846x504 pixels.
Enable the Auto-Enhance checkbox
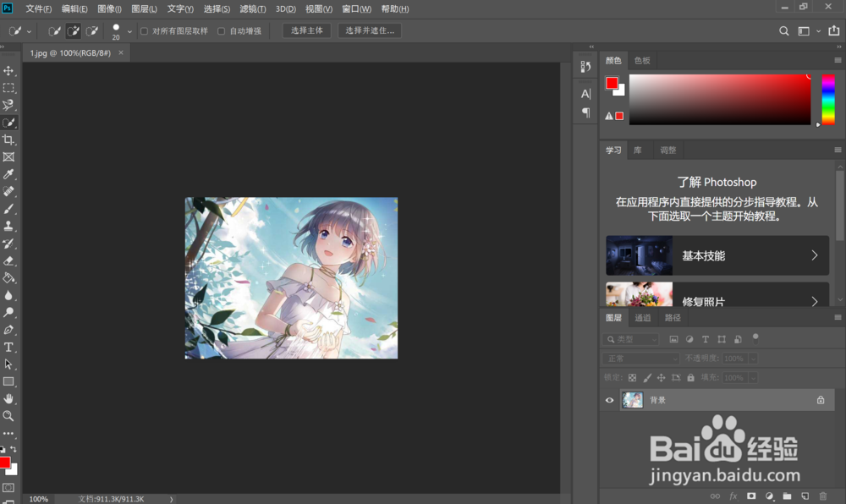(x=221, y=31)
